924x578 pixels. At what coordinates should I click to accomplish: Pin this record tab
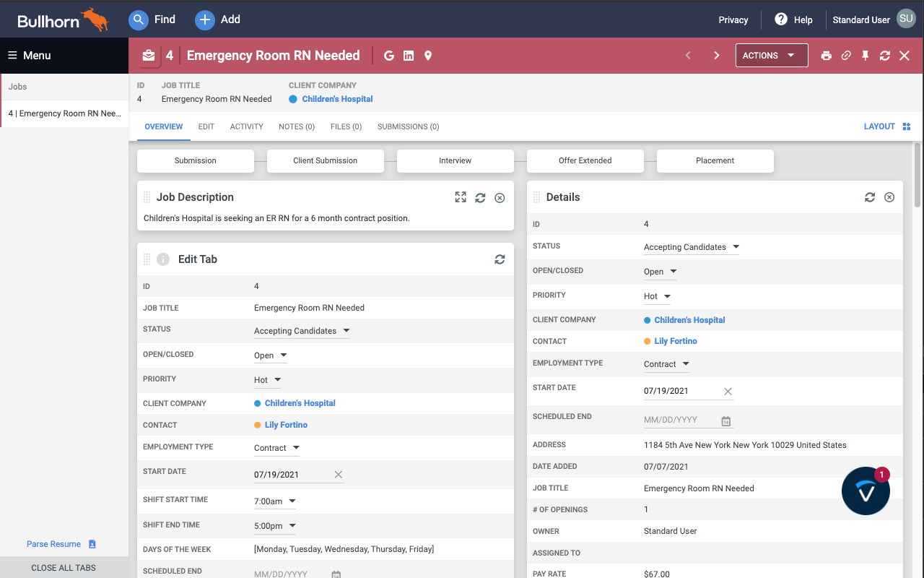coord(866,56)
